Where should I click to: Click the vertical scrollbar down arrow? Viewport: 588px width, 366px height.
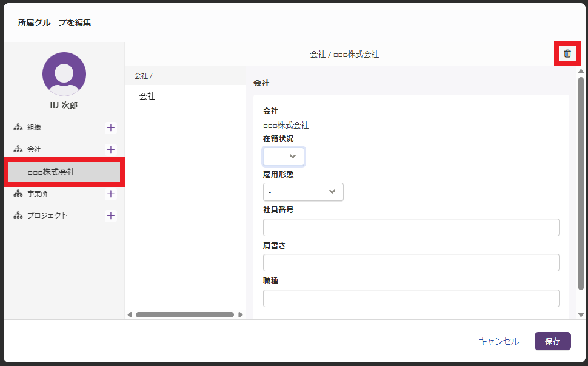tap(581, 314)
